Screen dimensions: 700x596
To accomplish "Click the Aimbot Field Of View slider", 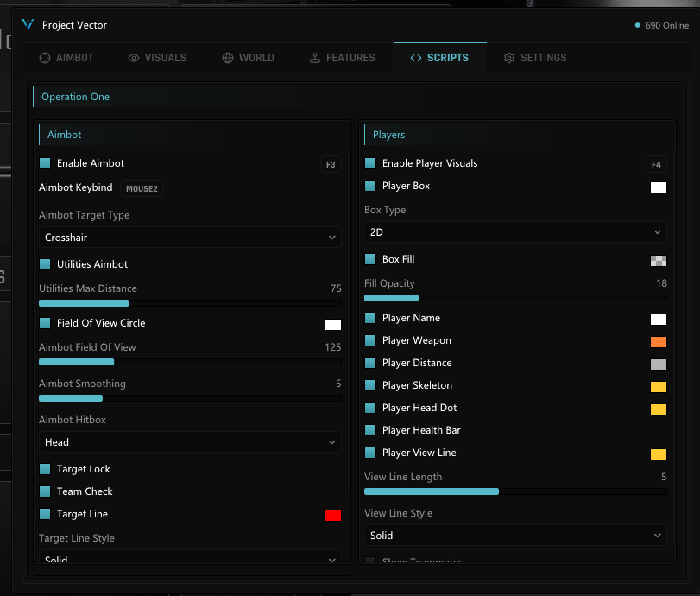I will pos(190,362).
